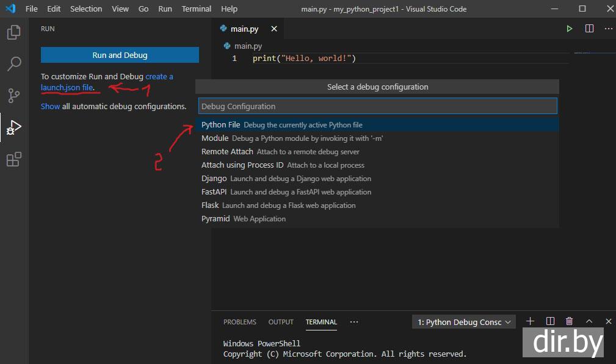
Task: Create a new terminal with plus icon
Action: click(530, 321)
